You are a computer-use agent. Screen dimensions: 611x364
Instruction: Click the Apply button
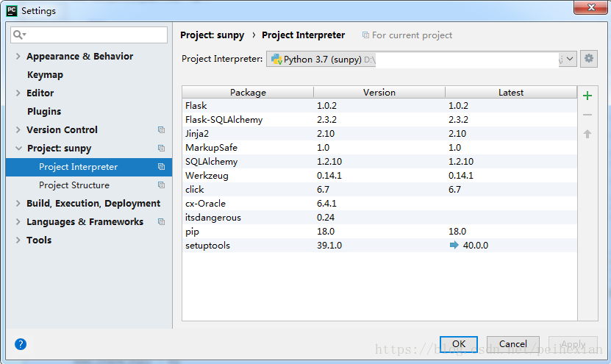click(x=573, y=344)
